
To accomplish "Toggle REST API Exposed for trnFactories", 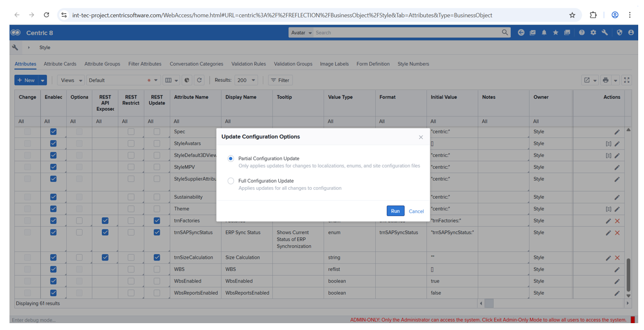I will click(105, 221).
